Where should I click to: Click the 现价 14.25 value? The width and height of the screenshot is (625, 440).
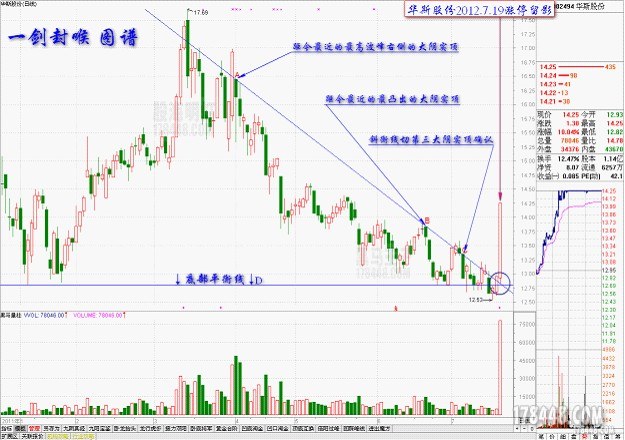pyautogui.click(x=571, y=115)
